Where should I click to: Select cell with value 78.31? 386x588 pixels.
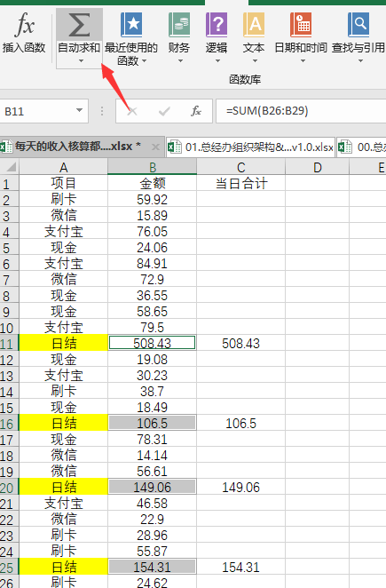pos(152,440)
